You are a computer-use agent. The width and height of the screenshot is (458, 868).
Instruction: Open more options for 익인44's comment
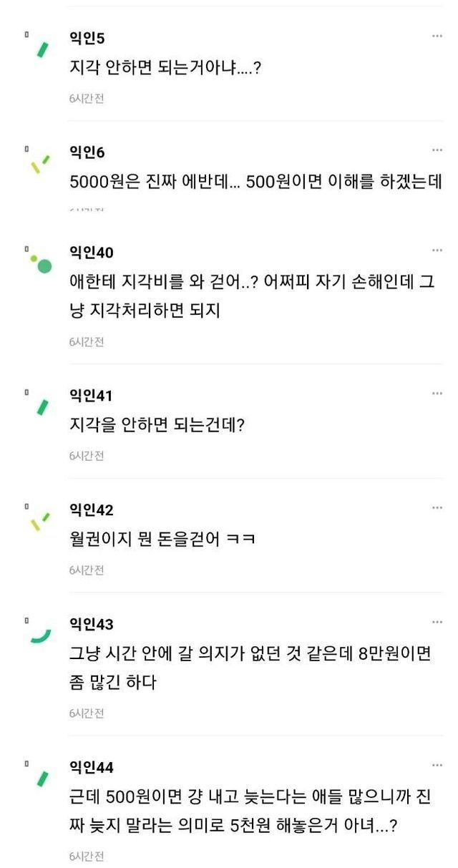437,766
